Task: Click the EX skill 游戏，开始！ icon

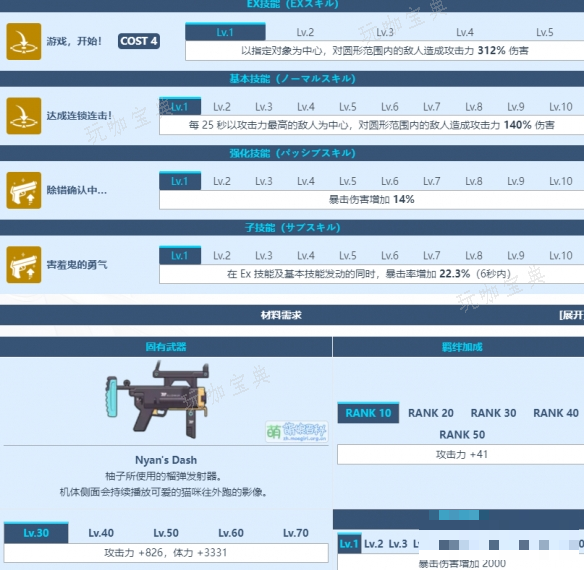Action: 24,41
